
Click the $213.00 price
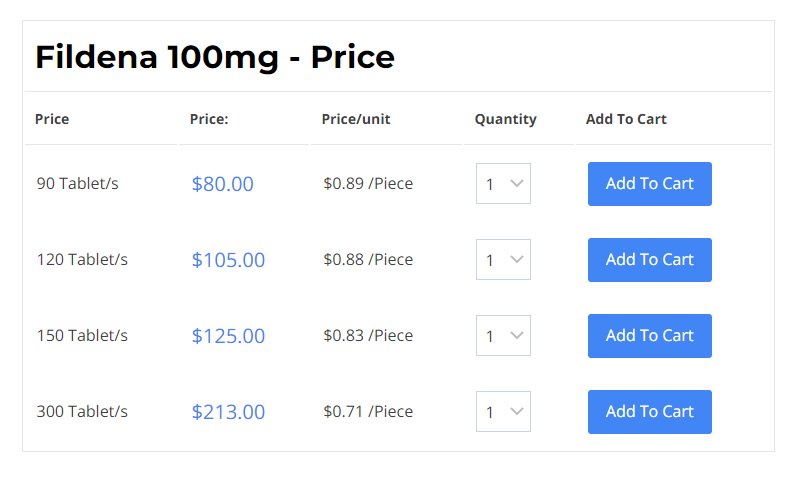coord(228,412)
